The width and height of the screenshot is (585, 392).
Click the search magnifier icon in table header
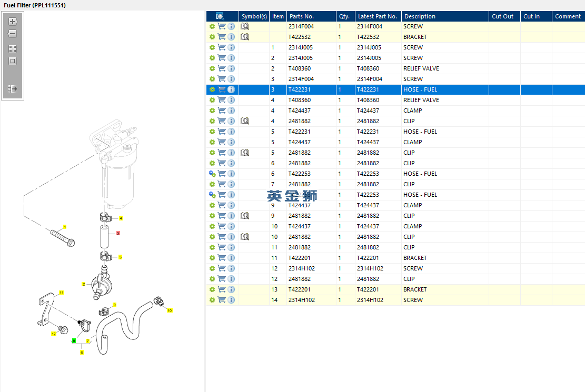tap(220, 16)
